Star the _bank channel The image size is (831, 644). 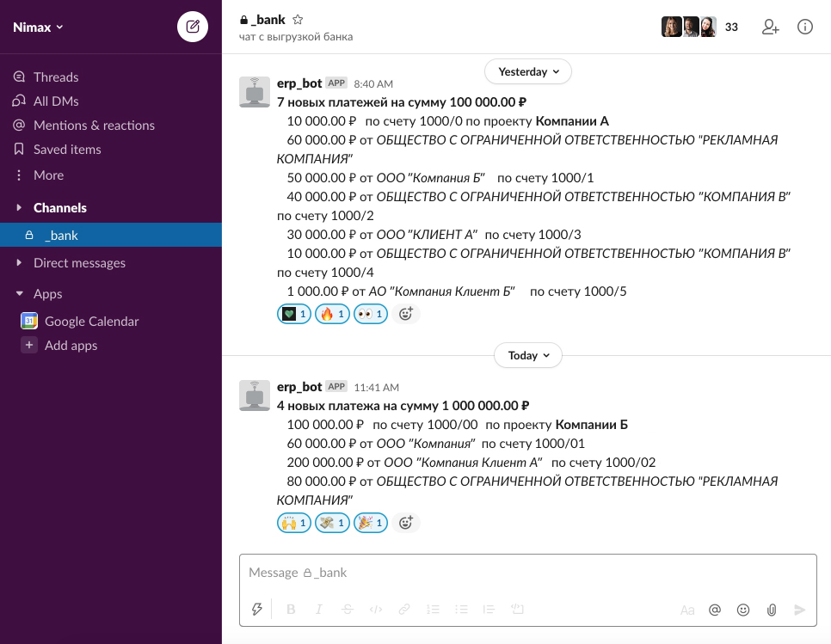pos(298,20)
